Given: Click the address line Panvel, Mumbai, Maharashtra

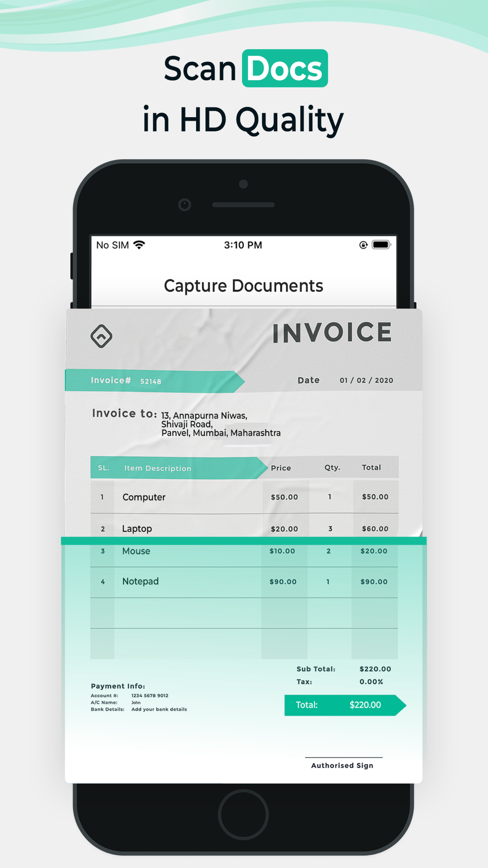Looking at the screenshot, I should pyautogui.click(x=221, y=433).
